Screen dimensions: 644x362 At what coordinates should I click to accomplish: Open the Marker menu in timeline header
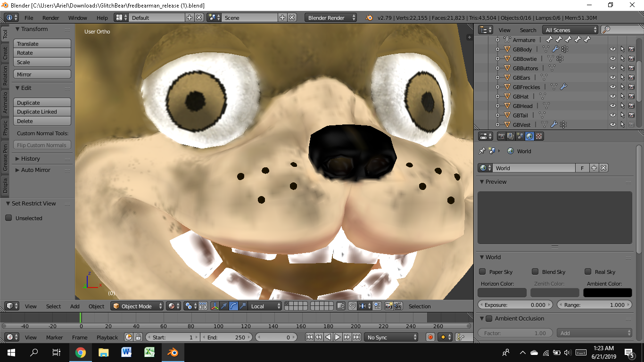55,337
